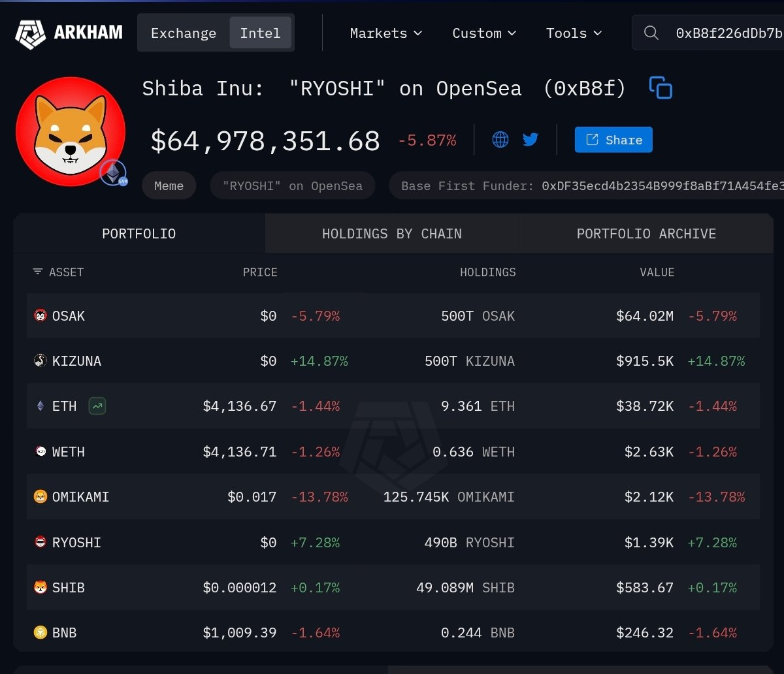Click the $246.32 BNB value
The image size is (784, 674).
645,633
